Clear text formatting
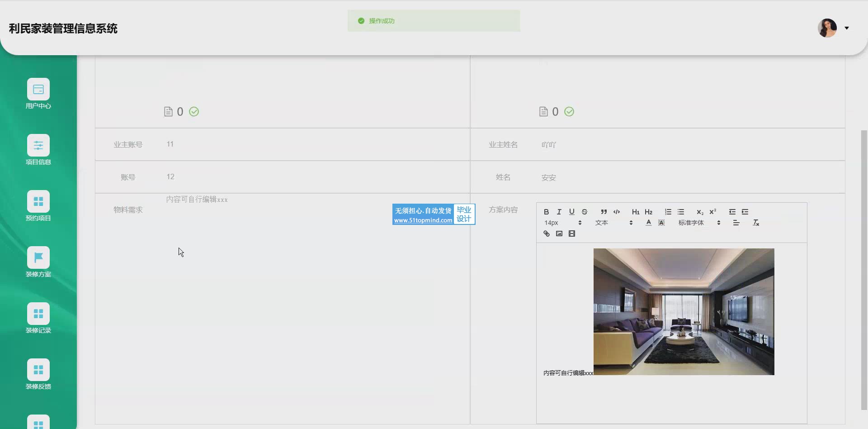This screenshot has width=868, height=429. (x=755, y=223)
